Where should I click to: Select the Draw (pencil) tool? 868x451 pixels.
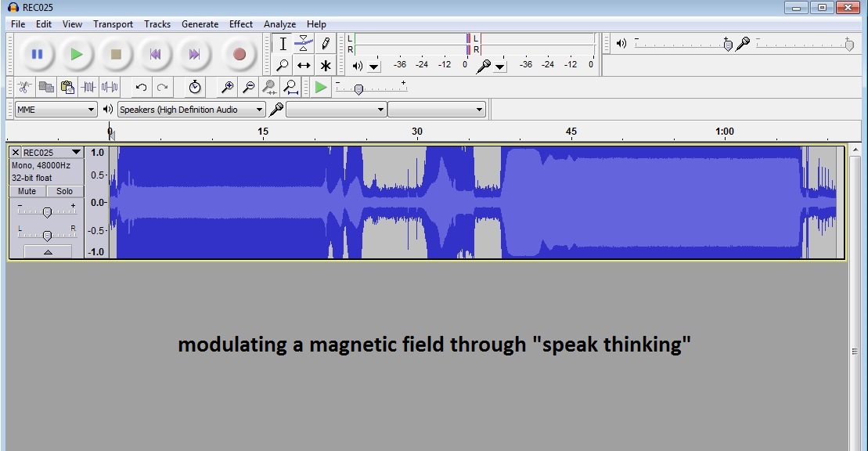(326, 44)
